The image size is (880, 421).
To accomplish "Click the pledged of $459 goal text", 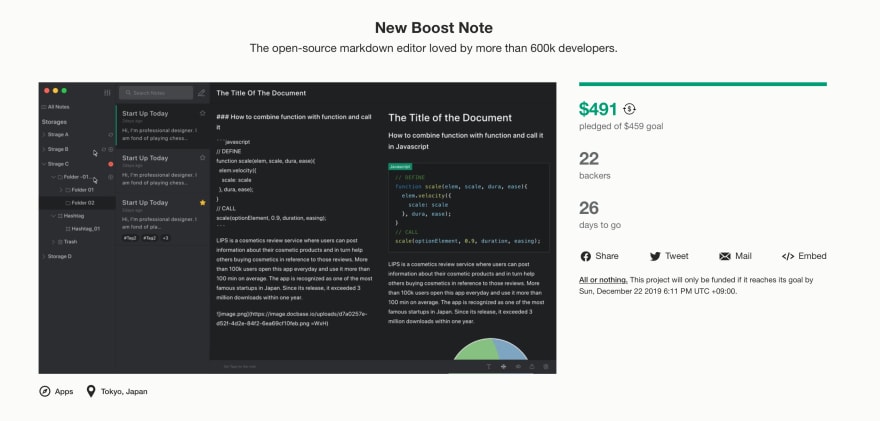I will coord(621,126).
